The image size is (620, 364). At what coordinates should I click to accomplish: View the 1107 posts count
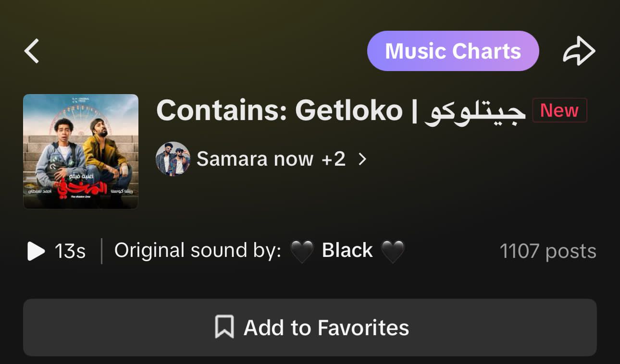click(548, 251)
